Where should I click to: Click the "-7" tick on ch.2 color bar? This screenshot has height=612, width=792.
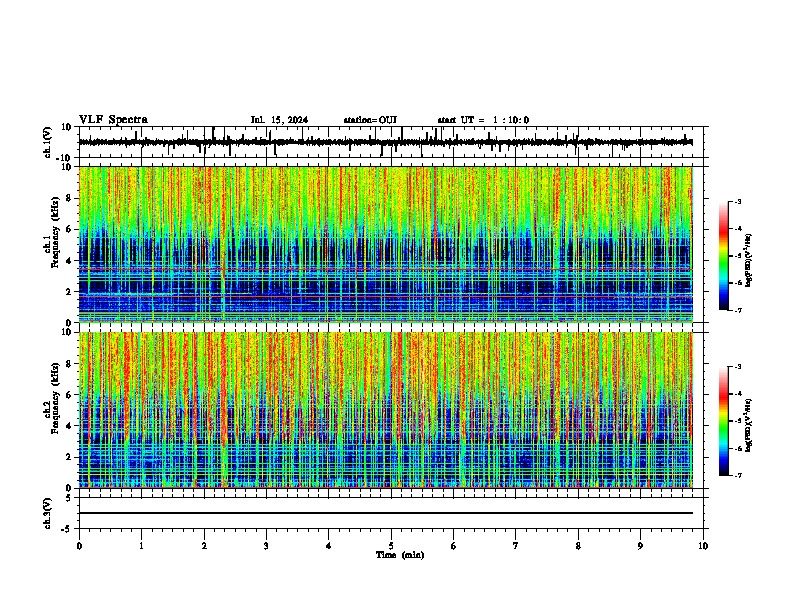pyautogui.click(x=737, y=475)
